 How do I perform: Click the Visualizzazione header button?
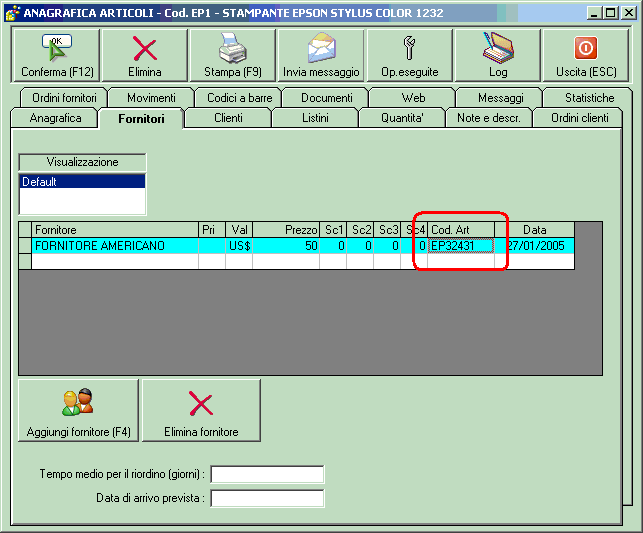pos(82,162)
